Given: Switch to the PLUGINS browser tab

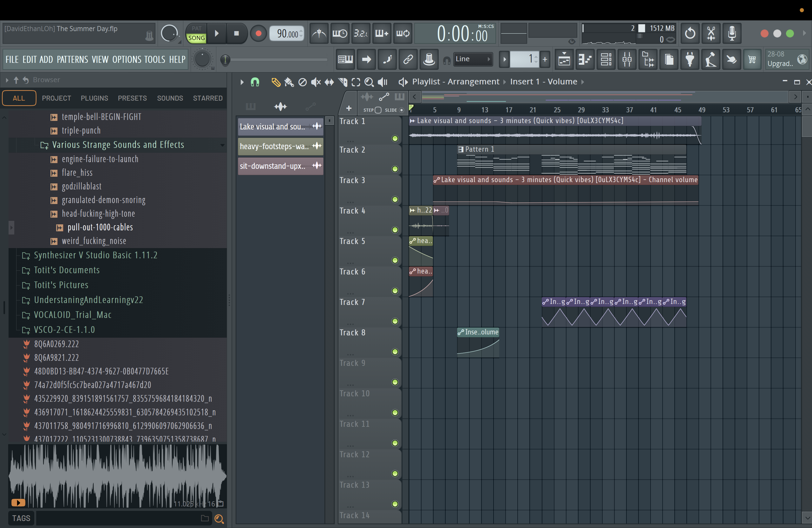Looking at the screenshot, I should [x=95, y=98].
